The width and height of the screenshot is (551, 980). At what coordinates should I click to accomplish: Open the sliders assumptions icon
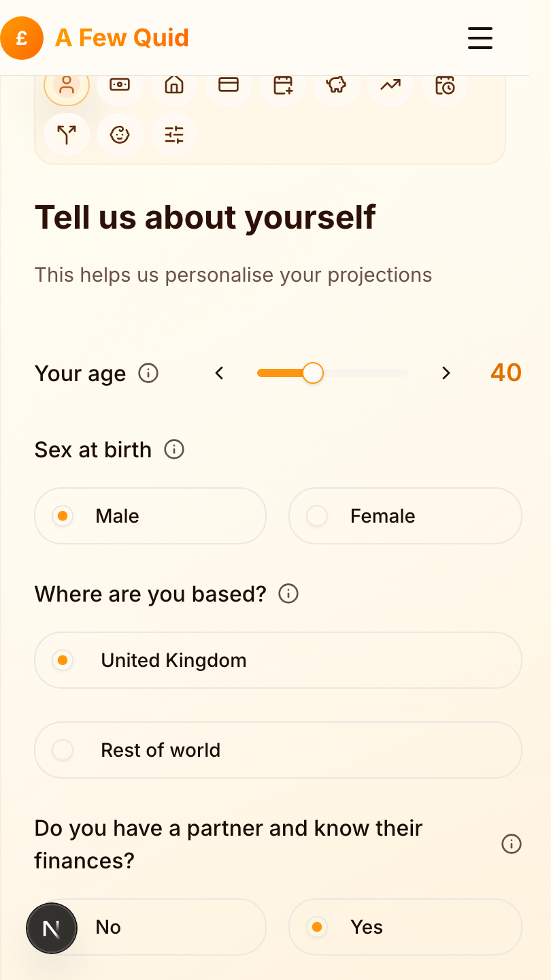[x=174, y=135]
